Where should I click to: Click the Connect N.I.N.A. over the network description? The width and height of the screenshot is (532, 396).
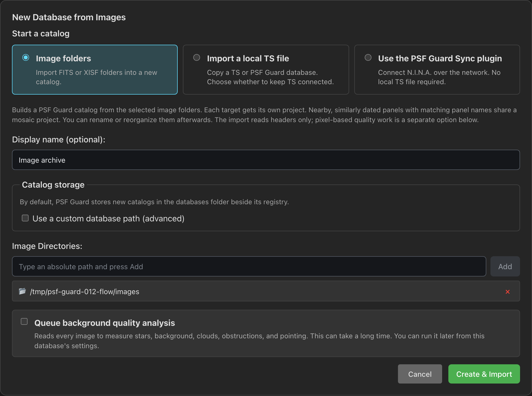click(x=439, y=77)
